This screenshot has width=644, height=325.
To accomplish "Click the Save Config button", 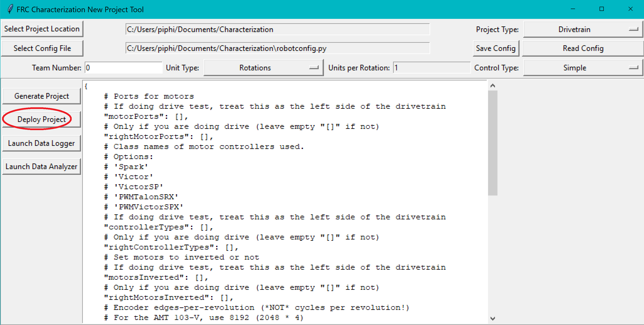I will click(496, 48).
